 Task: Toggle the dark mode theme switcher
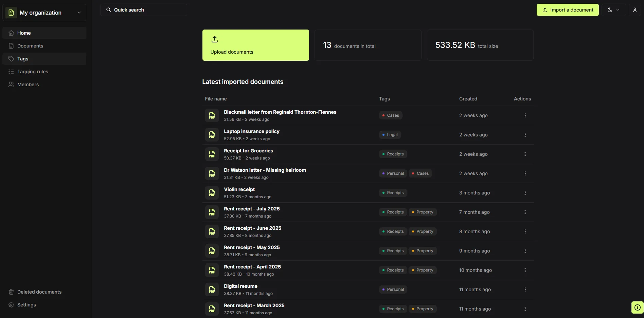(610, 10)
